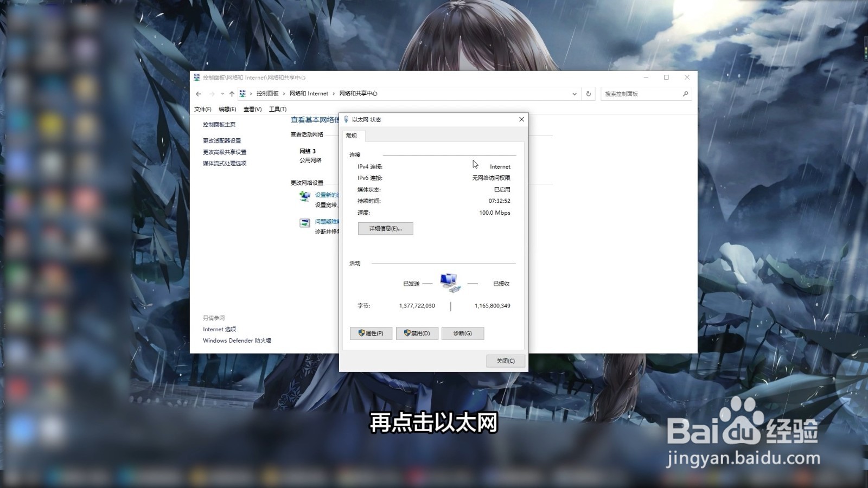Click the Ethernet icon in dialog title
Image resolution: width=868 pixels, height=488 pixels.
pyautogui.click(x=346, y=119)
